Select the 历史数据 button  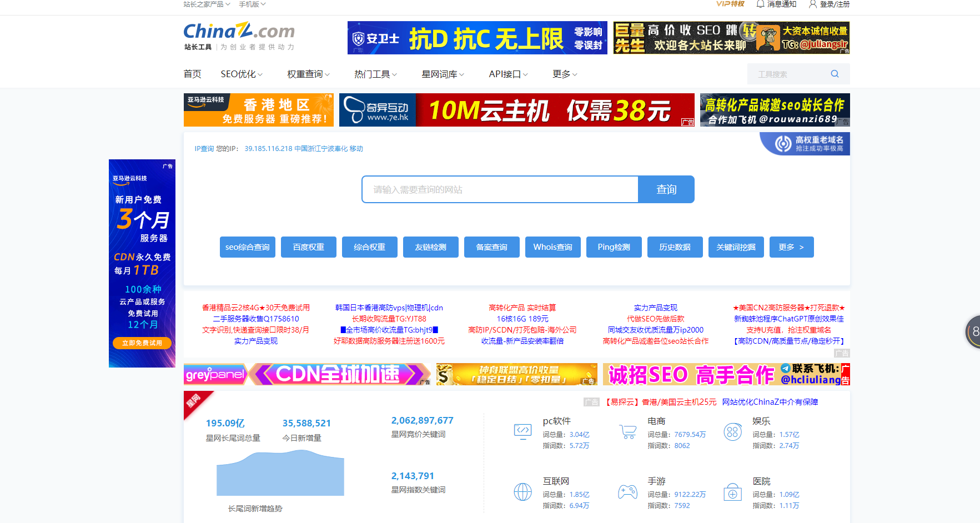click(x=675, y=247)
